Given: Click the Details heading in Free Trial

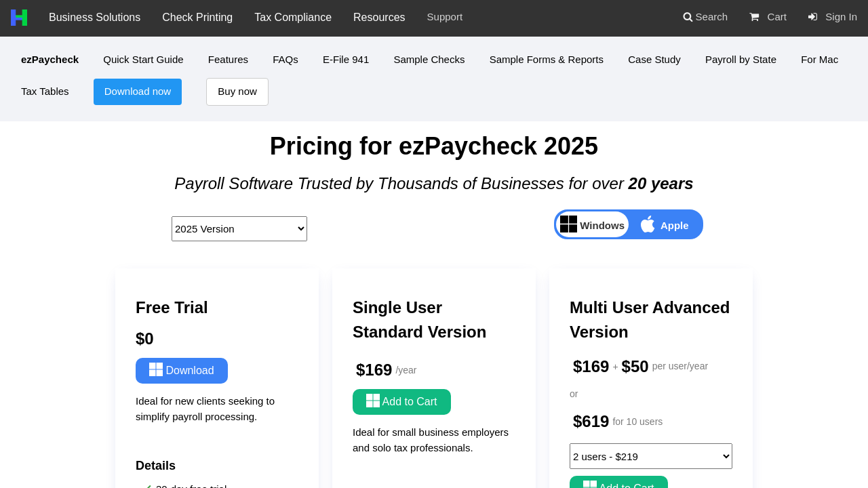Looking at the screenshot, I should coord(155,466).
